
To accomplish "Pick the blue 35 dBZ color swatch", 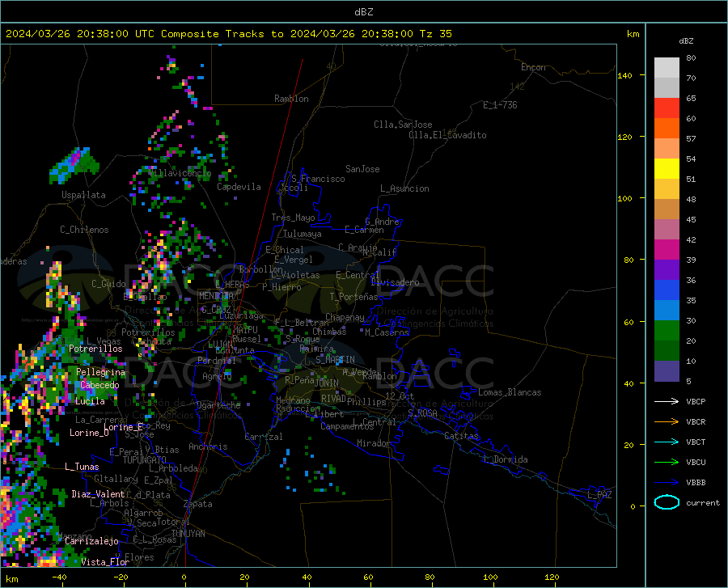I will [x=667, y=290].
